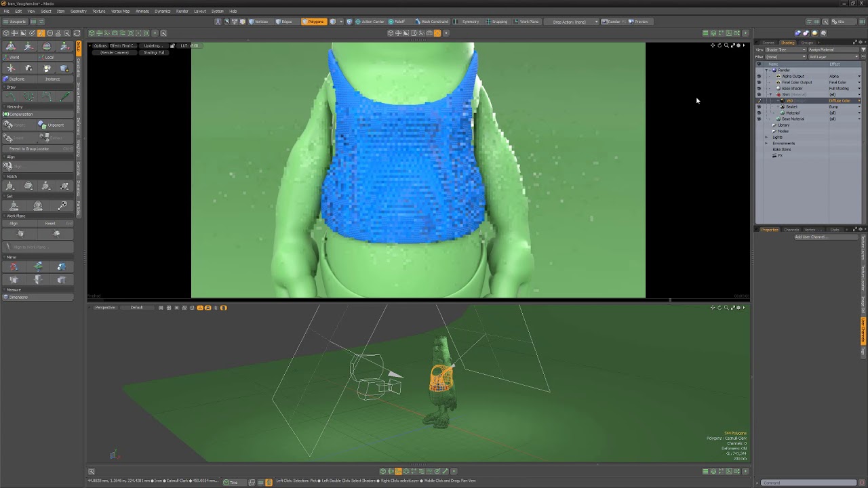Screen dimensions: 868x488
Task: Click the filter funnel icon in Shader Tree
Action: [863, 49]
